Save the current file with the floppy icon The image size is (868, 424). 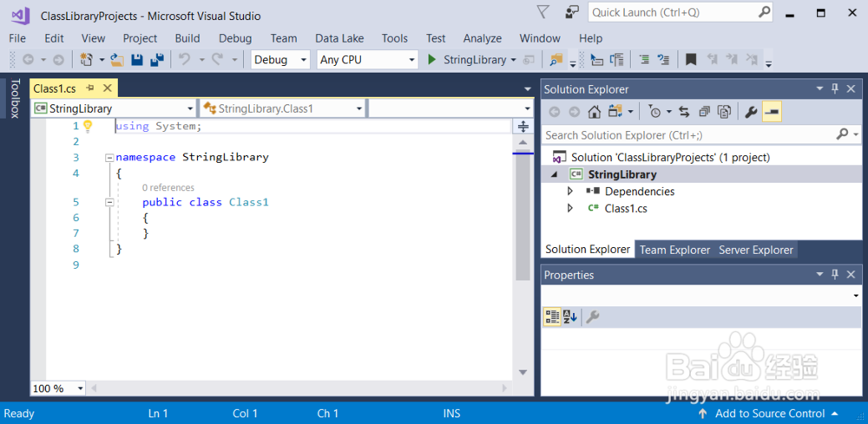pyautogui.click(x=137, y=59)
